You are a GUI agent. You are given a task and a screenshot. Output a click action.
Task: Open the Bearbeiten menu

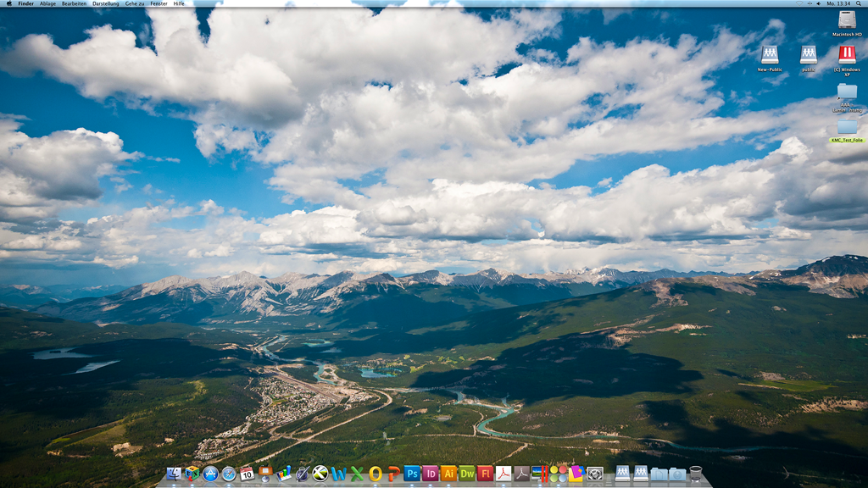[x=75, y=3]
